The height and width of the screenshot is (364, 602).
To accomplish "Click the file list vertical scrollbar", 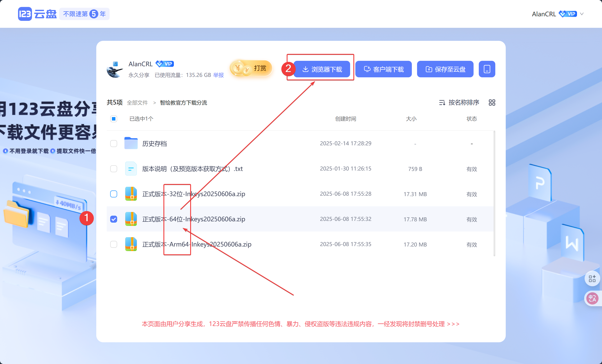I will 494,193.
